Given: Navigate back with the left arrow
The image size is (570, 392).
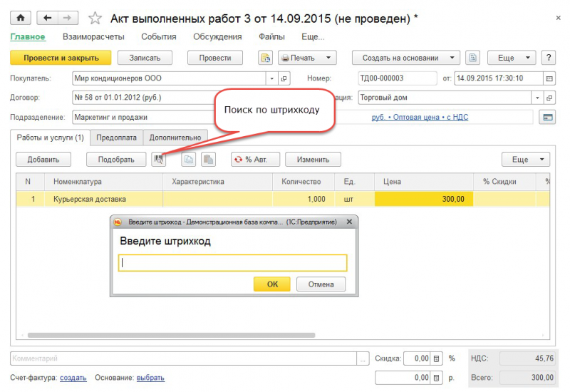Looking at the screenshot, I should 47,17.
